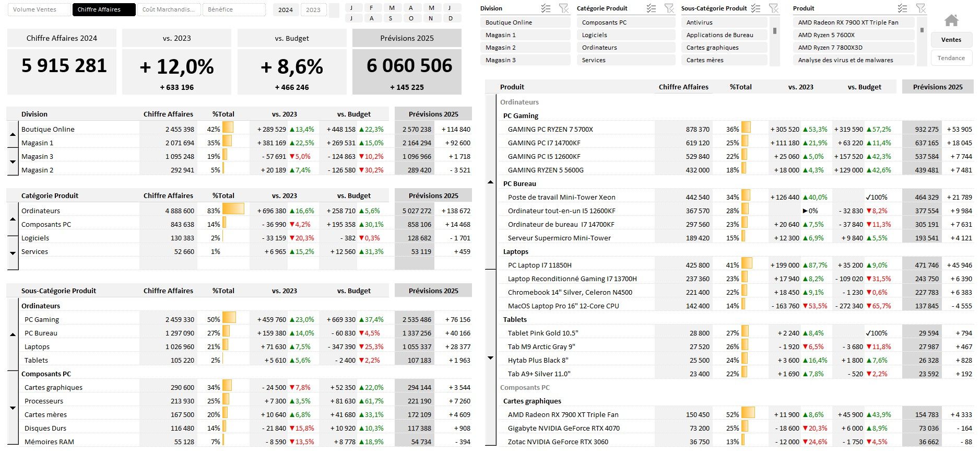Image resolution: width=980 pixels, height=451 pixels.
Task: Filter on month D (décembre)
Action: click(x=451, y=18)
